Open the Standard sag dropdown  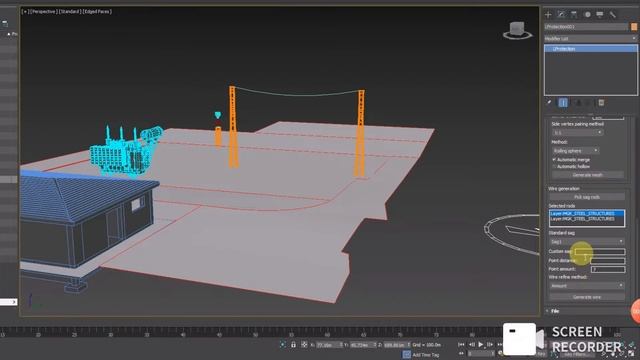pos(587,242)
